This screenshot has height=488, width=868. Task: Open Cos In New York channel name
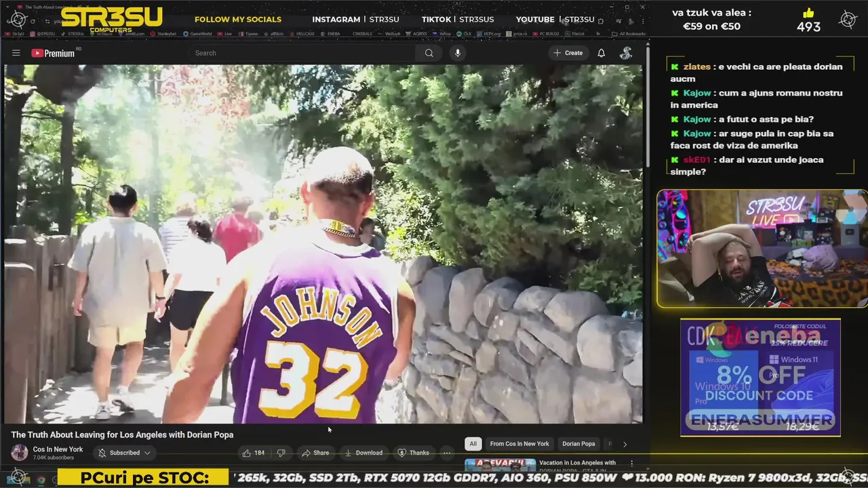click(x=58, y=449)
